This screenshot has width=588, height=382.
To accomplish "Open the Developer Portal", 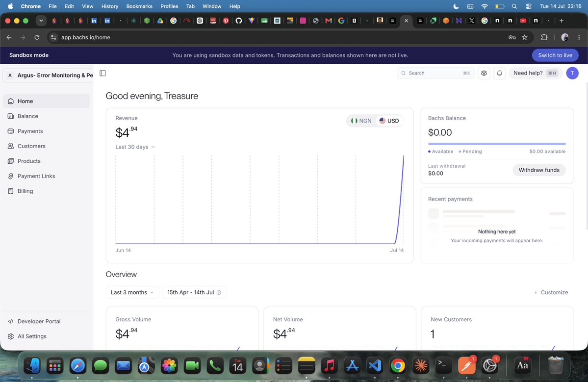I will click(x=47, y=321).
